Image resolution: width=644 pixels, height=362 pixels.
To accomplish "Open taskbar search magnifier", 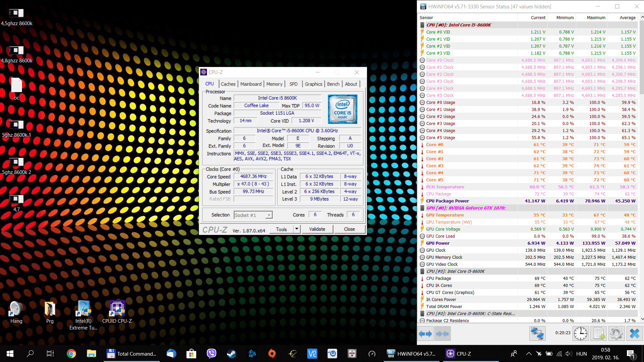I will tap(30, 354).
